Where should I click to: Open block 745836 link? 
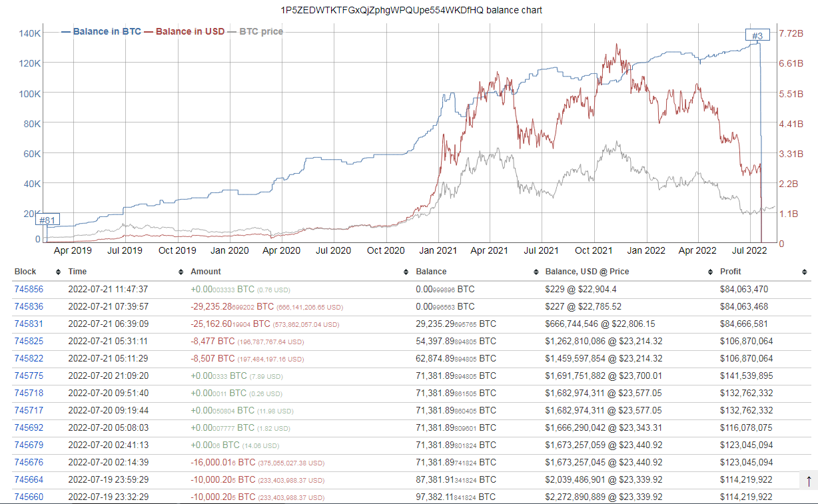pos(29,307)
